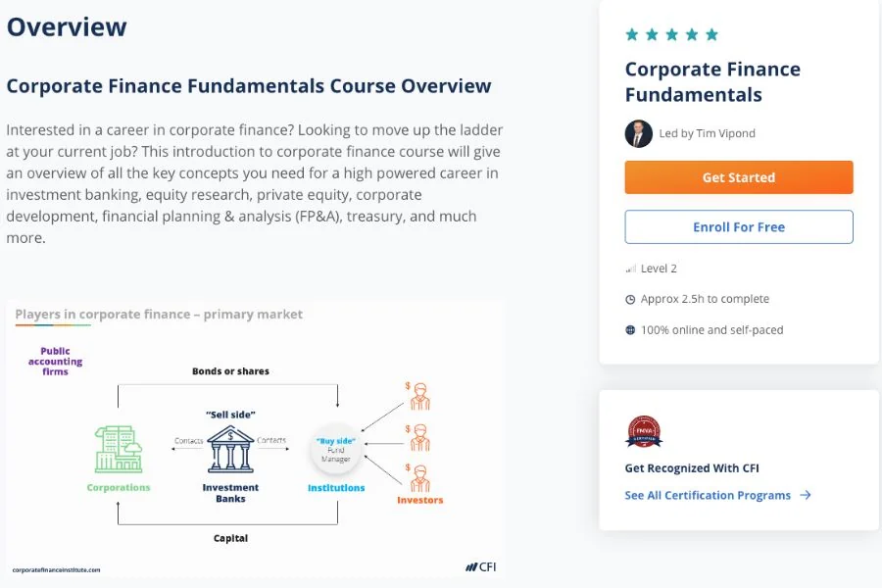This screenshot has height=588, width=882.
Task: Click the Corporate Finance Fundamentals course title
Action: [x=712, y=81]
